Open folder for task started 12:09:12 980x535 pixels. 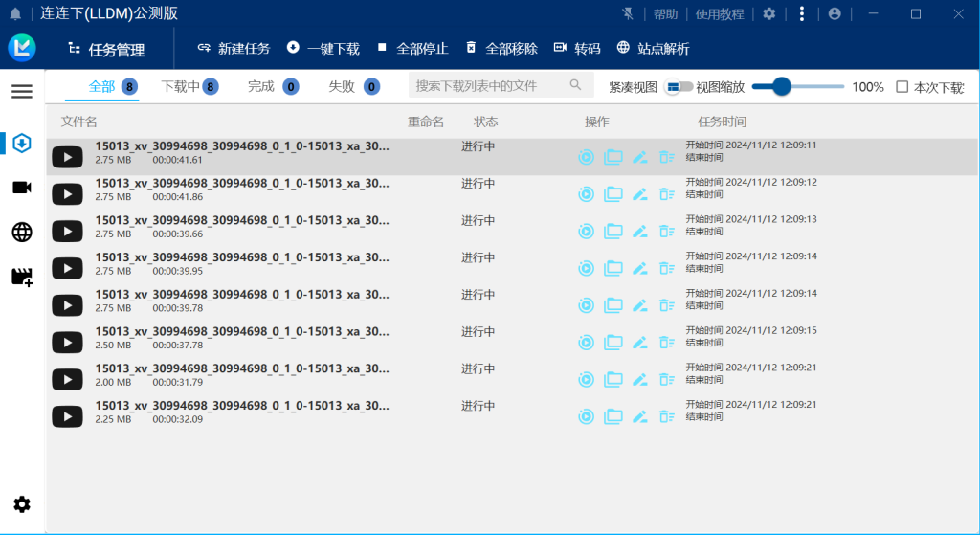click(613, 194)
